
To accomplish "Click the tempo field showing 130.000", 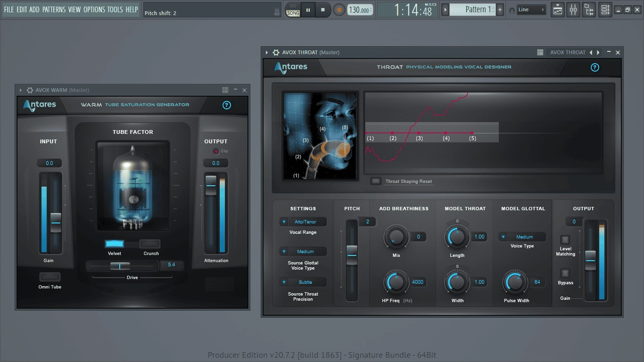I will tap(360, 10).
